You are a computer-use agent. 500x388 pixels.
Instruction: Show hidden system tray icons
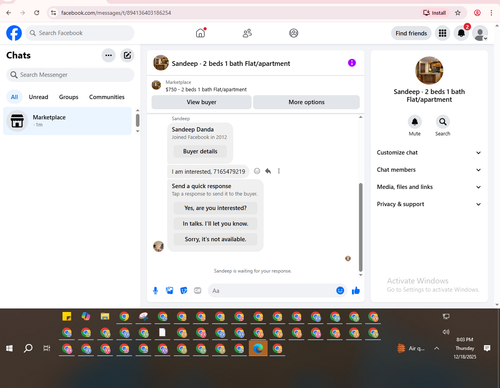[x=437, y=348]
